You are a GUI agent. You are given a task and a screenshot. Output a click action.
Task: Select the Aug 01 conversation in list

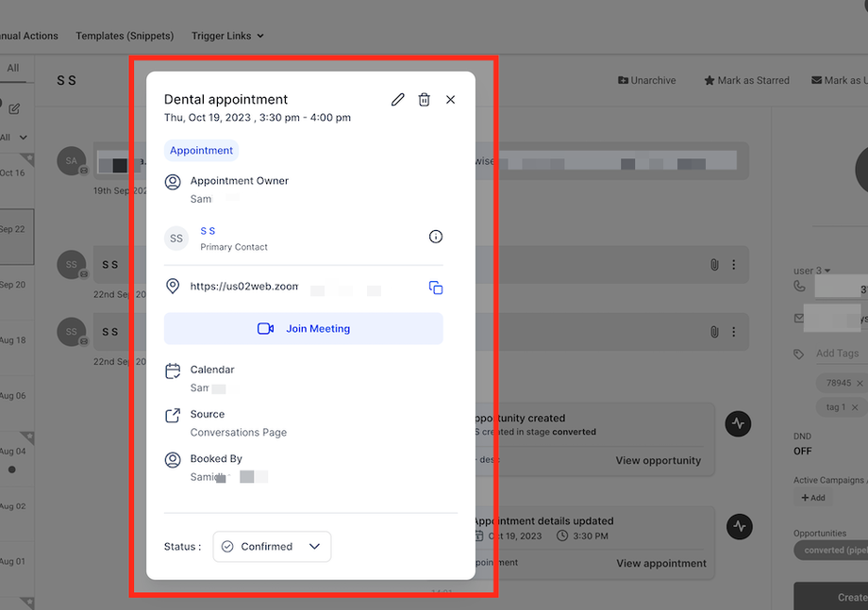(17, 569)
